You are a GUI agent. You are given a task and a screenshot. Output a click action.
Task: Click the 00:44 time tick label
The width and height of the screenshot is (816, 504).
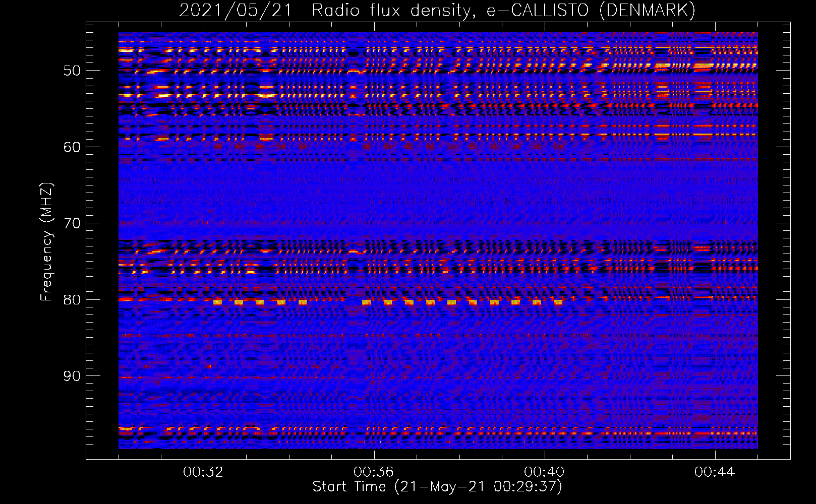(x=715, y=472)
